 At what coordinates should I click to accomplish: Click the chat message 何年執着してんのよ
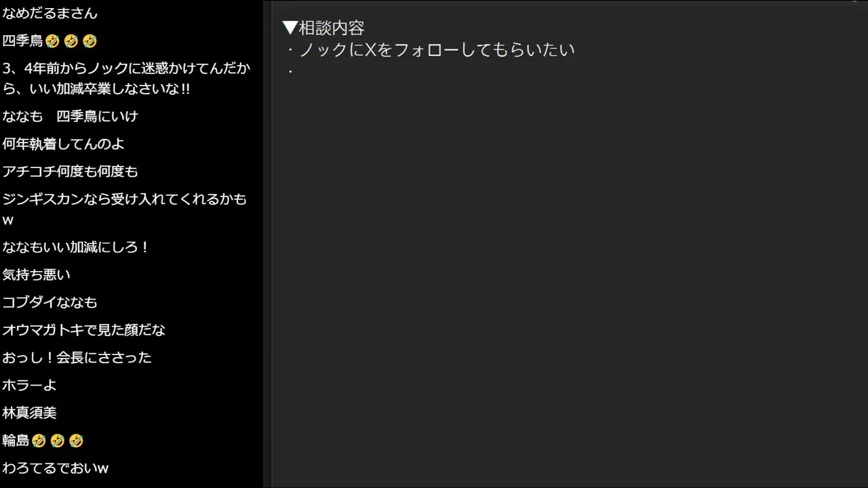click(63, 144)
